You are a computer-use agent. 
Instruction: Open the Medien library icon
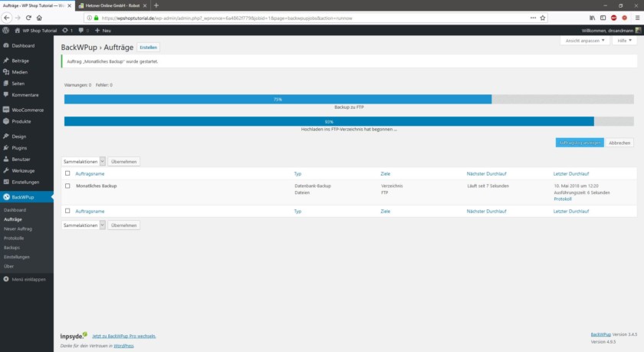click(6, 71)
